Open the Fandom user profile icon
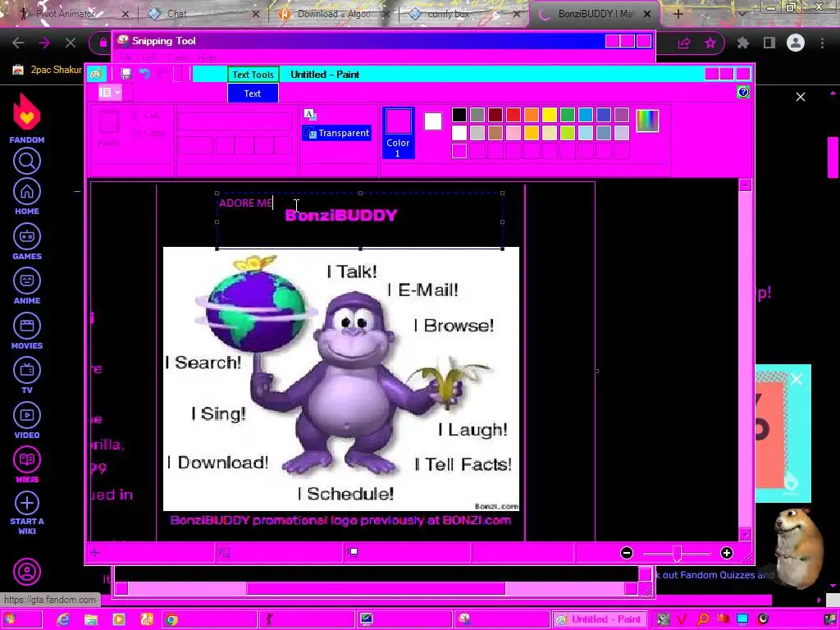The height and width of the screenshot is (630, 840). pyautogui.click(x=27, y=572)
